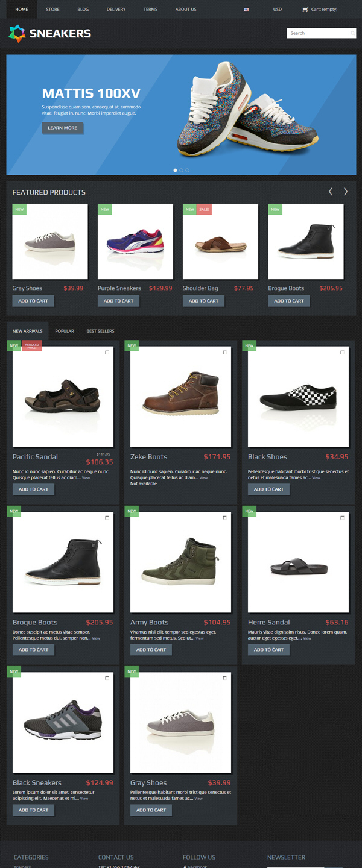The width and height of the screenshot is (362, 868).
Task: Open the Store menu item
Action: 52,10
